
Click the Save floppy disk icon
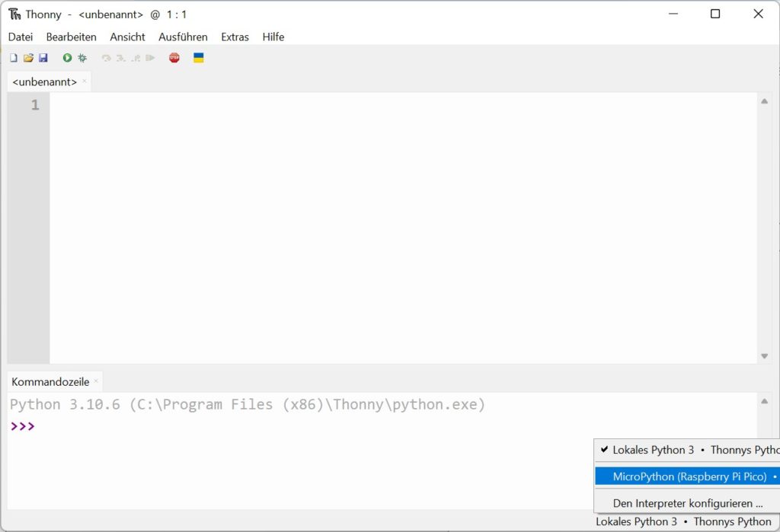pos(43,58)
